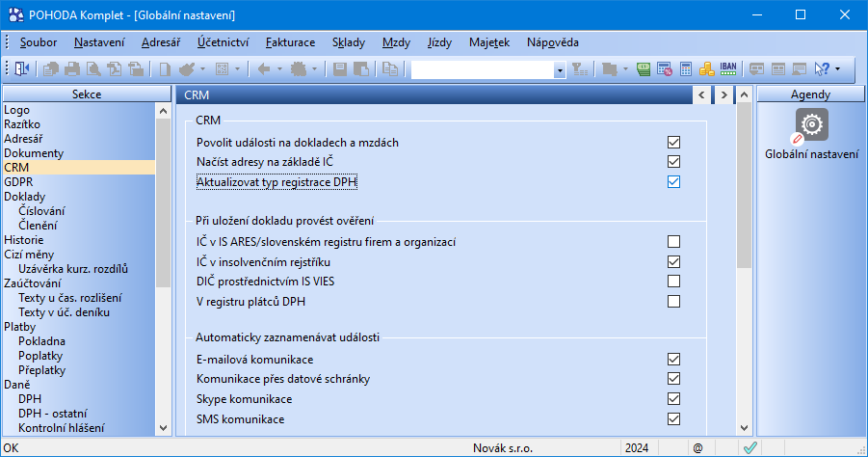Viewport: 868px width, 457px height.
Task: Click the green checkmark in status bar
Action: 750,447
